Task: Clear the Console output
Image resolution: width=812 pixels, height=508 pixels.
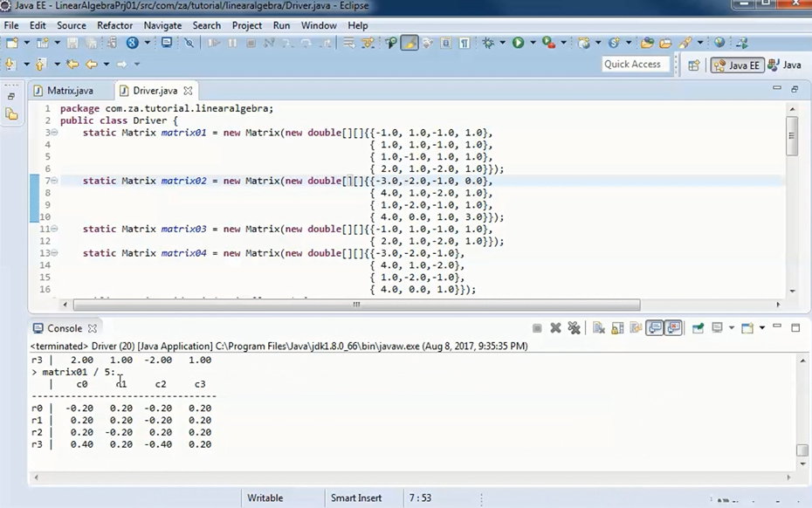Action: point(597,327)
